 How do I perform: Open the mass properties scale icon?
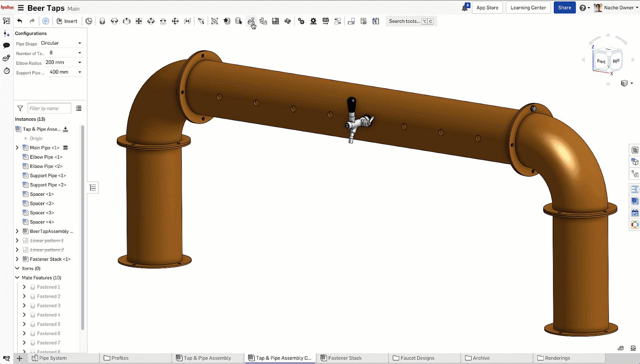pos(633,348)
